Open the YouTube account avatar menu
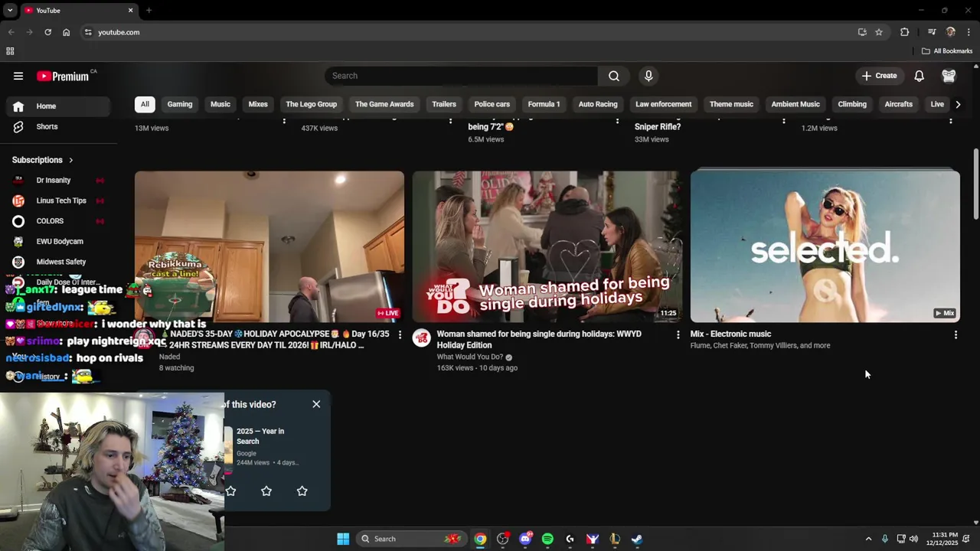The width and height of the screenshot is (980, 551). point(949,76)
